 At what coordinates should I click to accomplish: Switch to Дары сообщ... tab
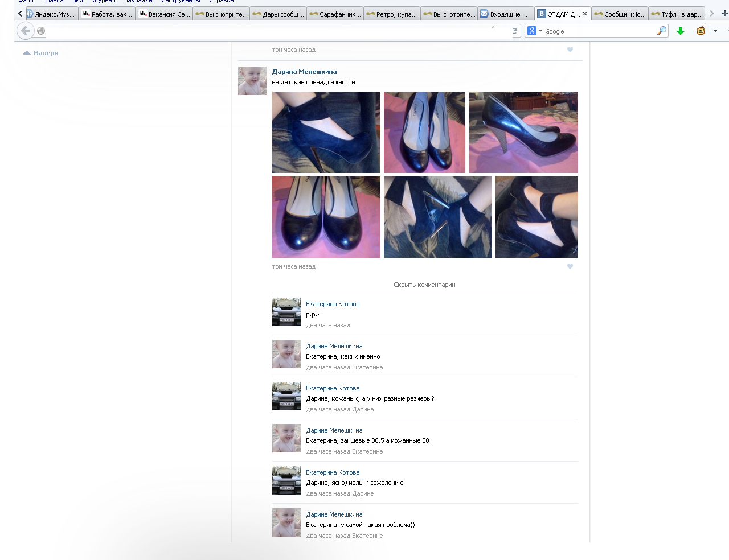(278, 14)
